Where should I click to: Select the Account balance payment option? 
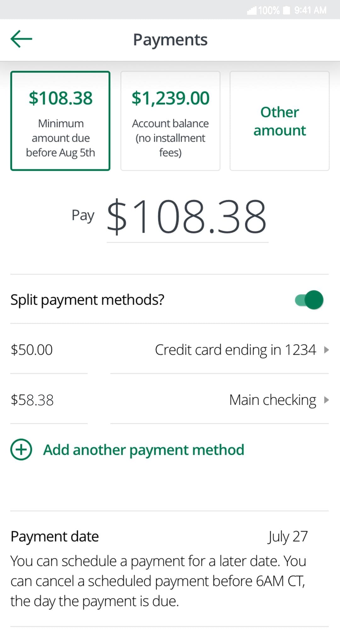point(170,120)
